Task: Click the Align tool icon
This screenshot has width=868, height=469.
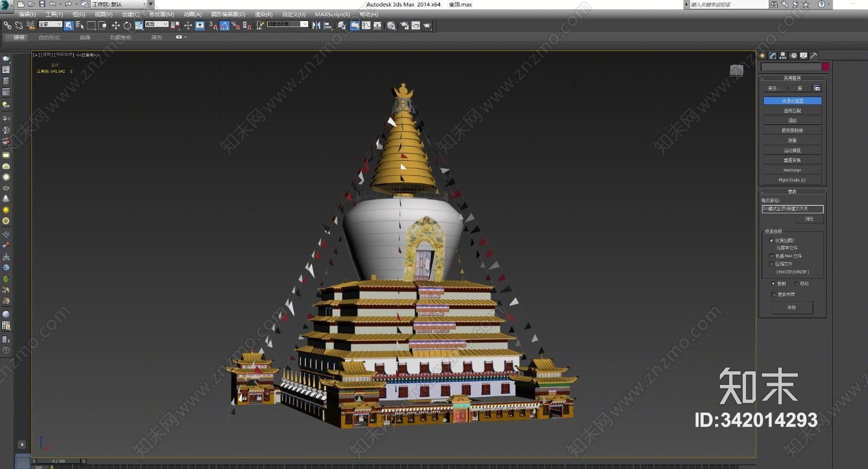Action: coord(328,25)
